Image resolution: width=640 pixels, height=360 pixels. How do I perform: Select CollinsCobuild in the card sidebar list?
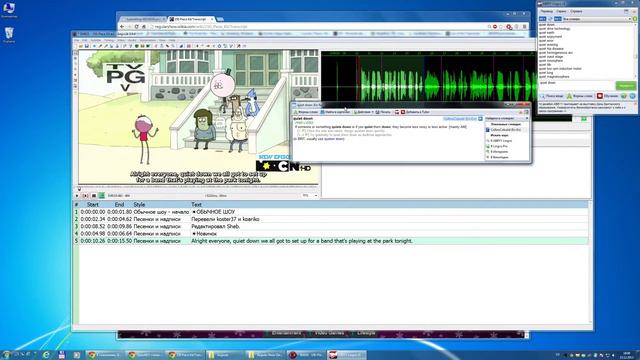click(505, 130)
